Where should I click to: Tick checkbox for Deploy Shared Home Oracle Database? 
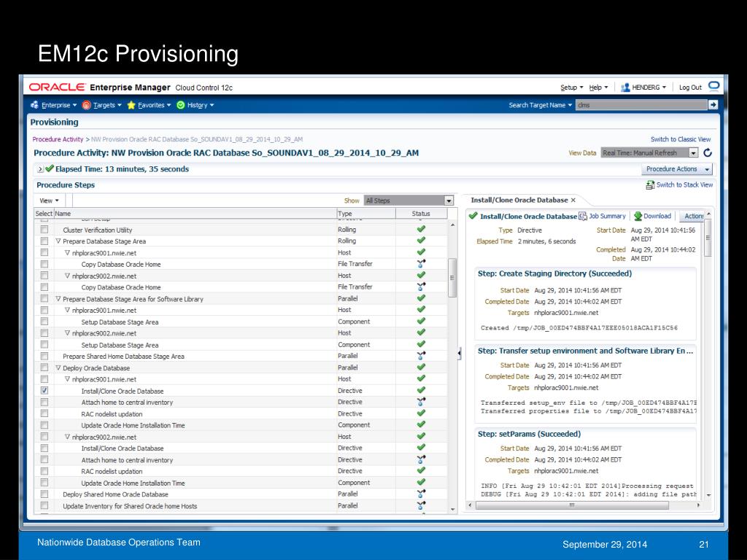coord(44,494)
